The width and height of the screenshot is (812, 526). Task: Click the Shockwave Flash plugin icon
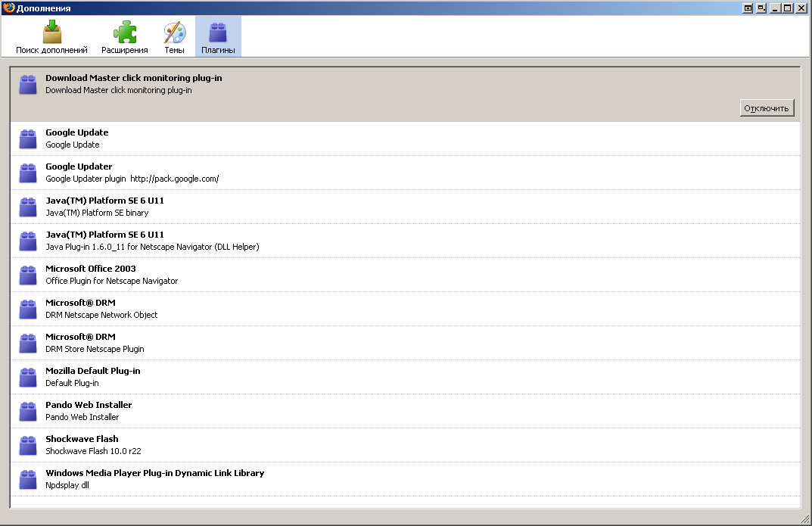(28, 446)
